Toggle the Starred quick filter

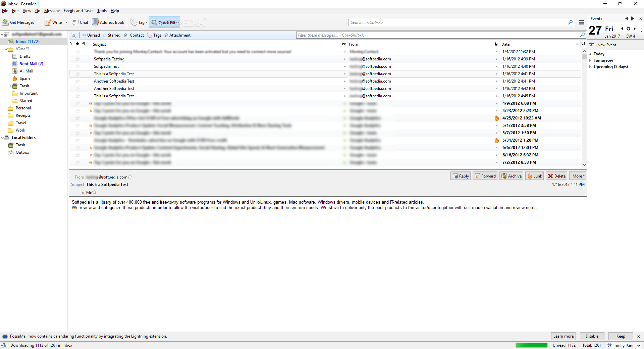pyautogui.click(x=112, y=35)
